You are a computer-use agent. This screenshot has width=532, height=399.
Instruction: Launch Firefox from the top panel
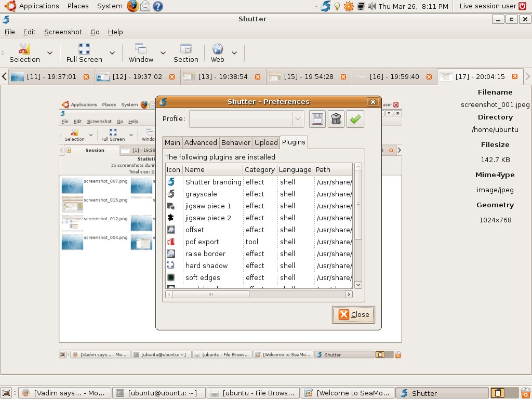132,6
